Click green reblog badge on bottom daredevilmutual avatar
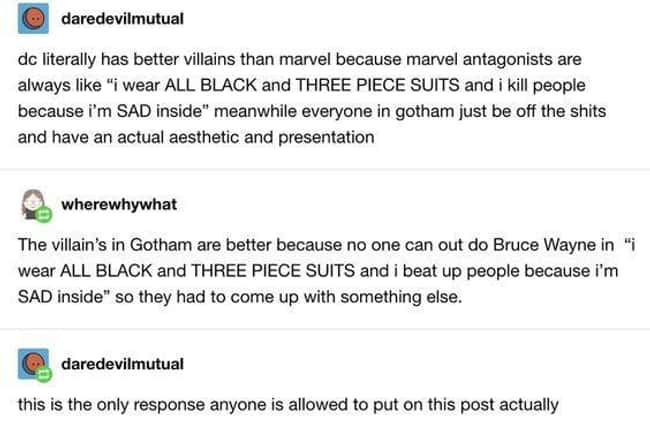650x434 pixels. click(44, 374)
